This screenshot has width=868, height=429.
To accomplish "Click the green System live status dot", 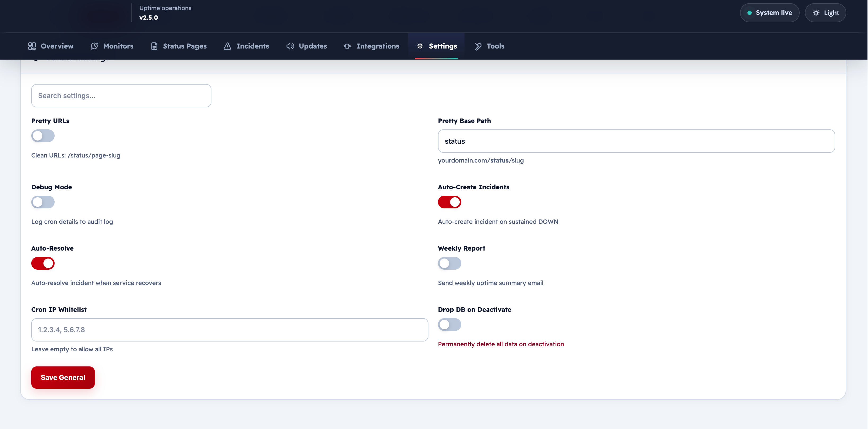I will pos(749,13).
